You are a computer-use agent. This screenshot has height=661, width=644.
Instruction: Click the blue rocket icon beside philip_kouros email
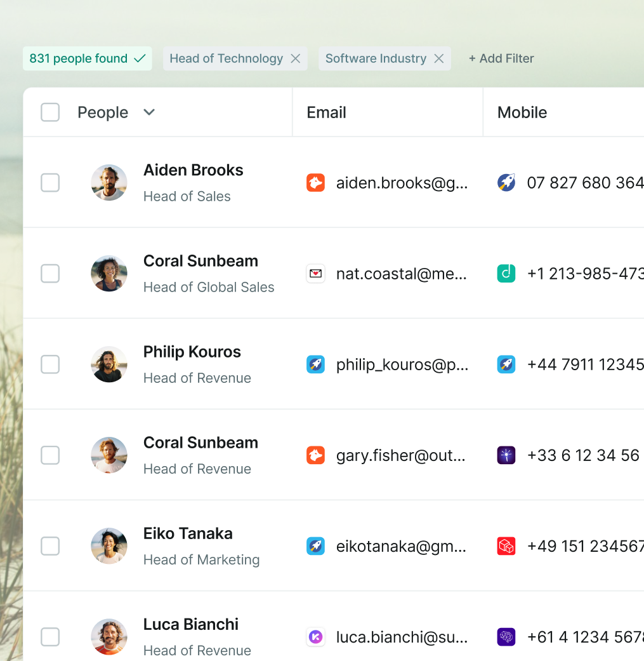315,364
